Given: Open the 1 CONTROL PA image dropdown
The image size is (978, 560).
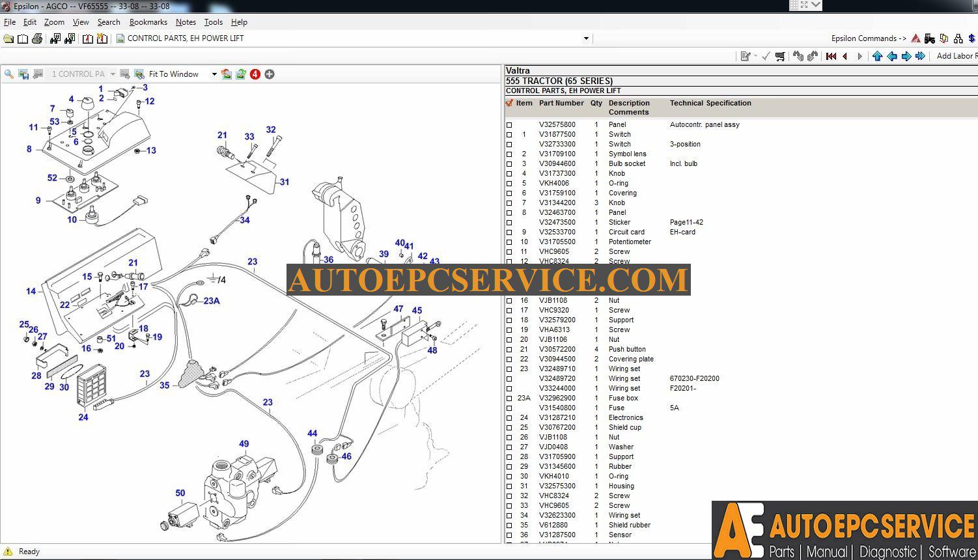Looking at the screenshot, I should pyautogui.click(x=113, y=74).
